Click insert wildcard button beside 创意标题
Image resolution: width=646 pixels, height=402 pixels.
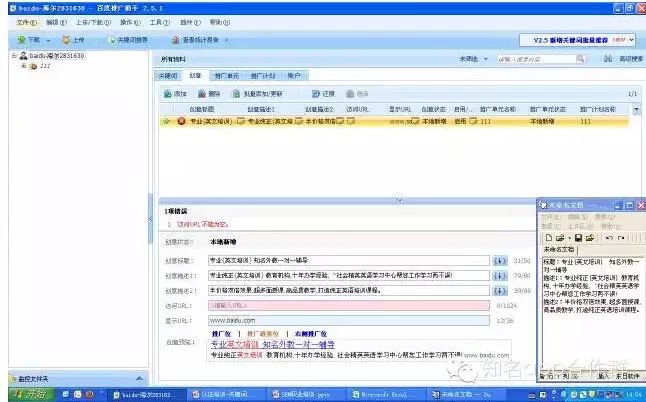click(x=499, y=261)
